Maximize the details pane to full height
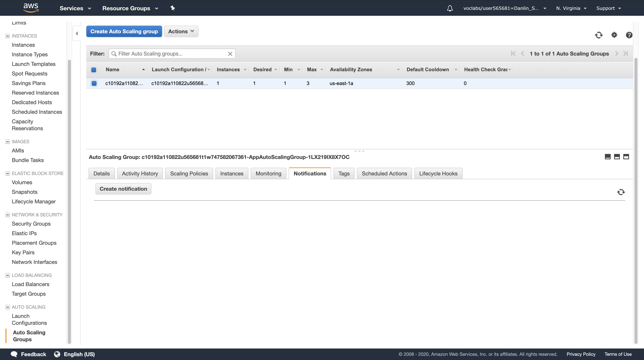The height and width of the screenshot is (360, 644). point(626,157)
